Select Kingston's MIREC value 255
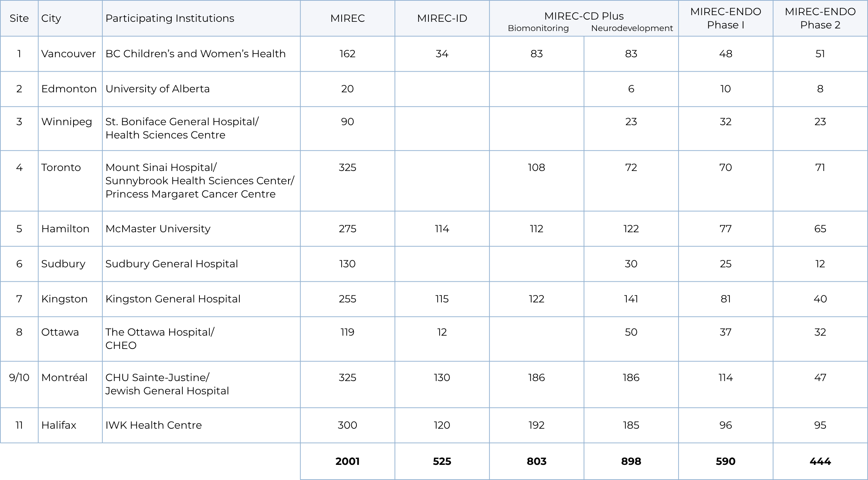 (348, 299)
